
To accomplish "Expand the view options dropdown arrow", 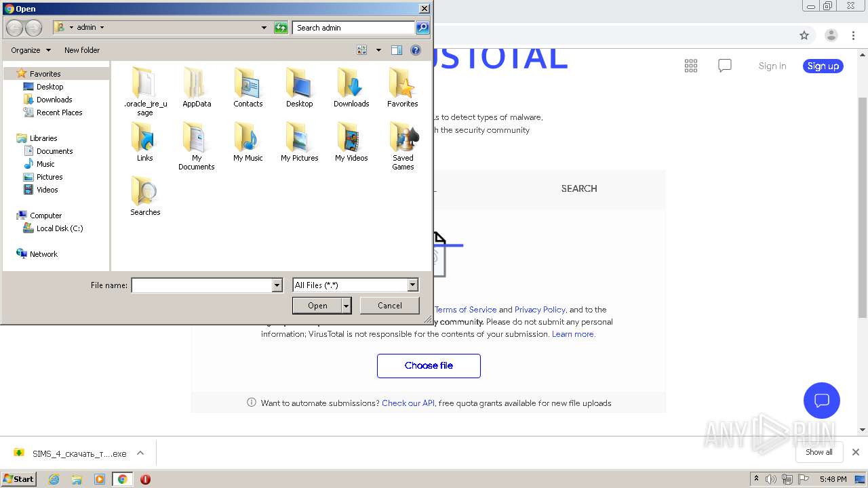I will click(x=378, y=50).
